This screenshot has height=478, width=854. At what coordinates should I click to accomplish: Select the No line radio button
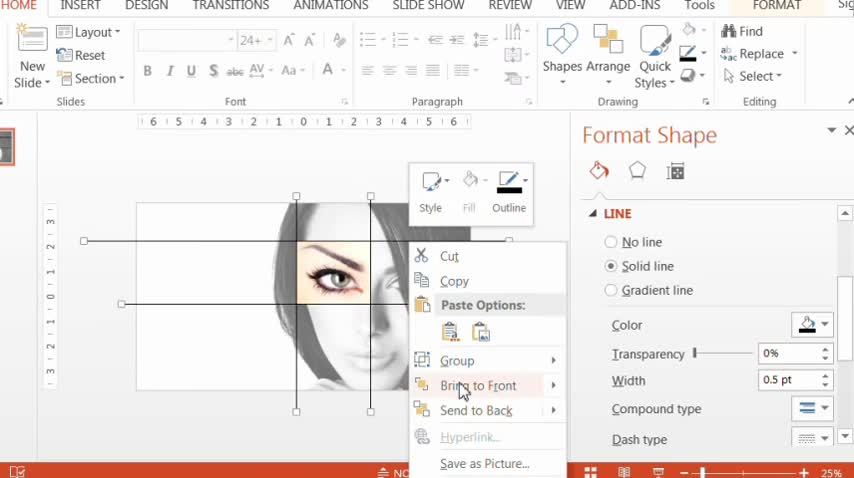[611, 242]
